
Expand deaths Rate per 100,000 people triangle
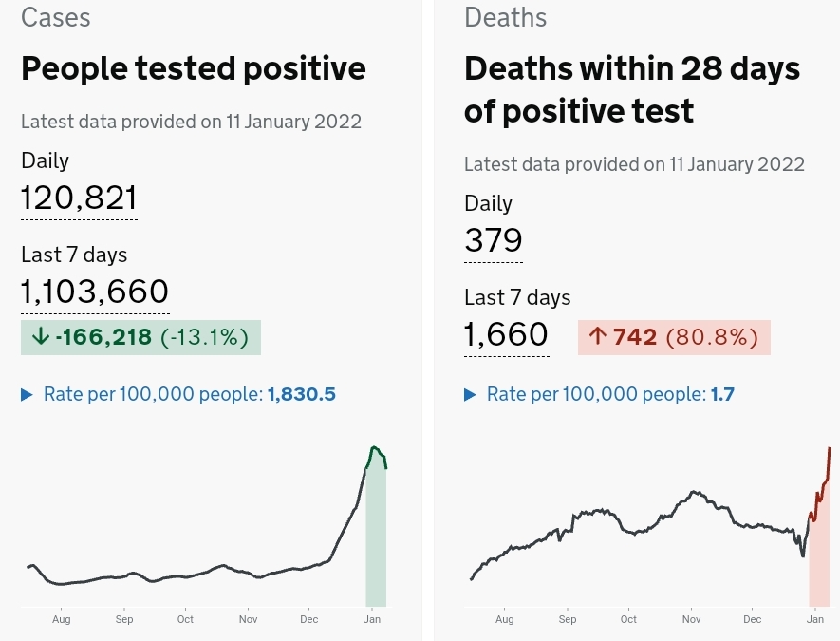tap(470, 394)
